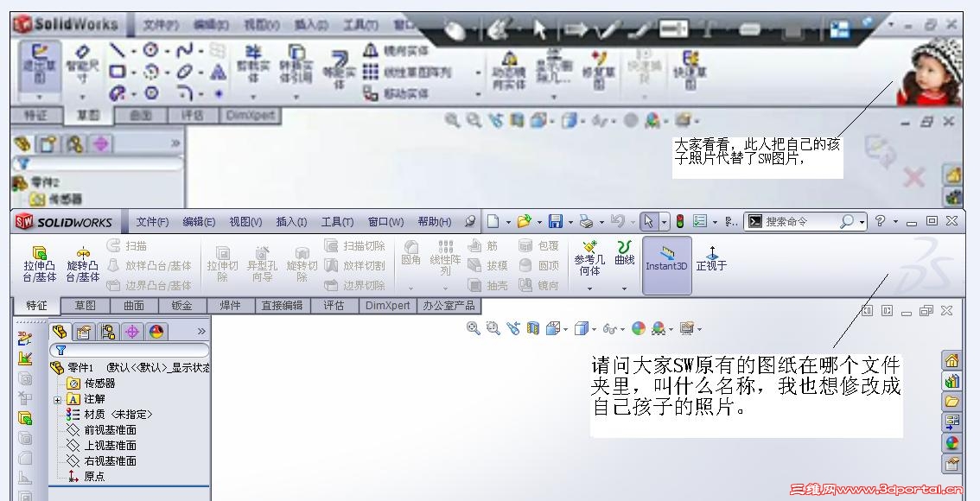Toggle the Select arrow cursor tool
This screenshot has height=501, width=980.
[649, 221]
